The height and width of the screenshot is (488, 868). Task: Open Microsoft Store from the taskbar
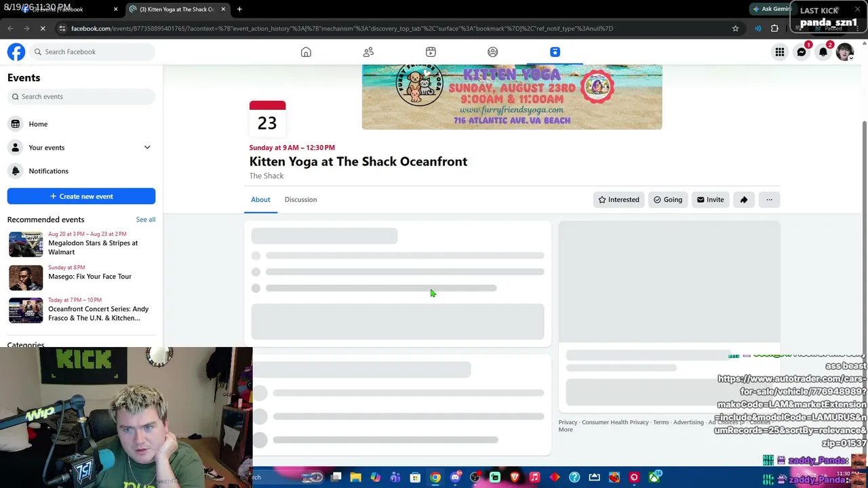coord(415,477)
